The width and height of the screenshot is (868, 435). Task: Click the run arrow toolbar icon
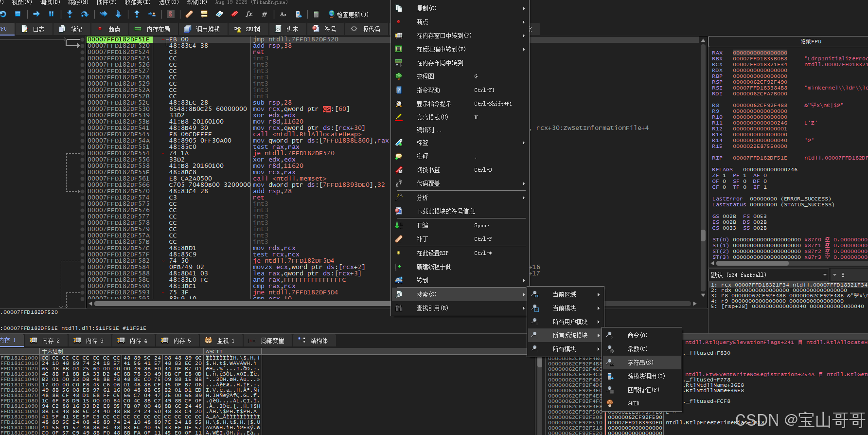[x=36, y=14]
